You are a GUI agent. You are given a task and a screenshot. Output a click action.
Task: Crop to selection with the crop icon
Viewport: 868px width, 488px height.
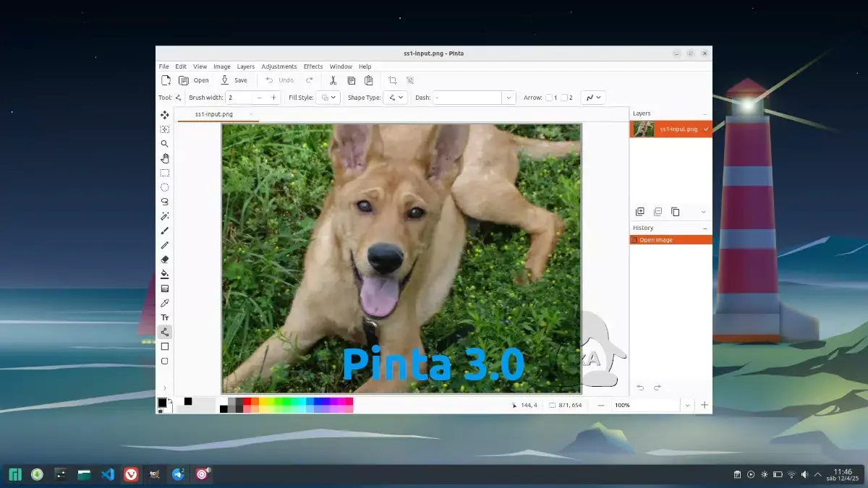[393, 80]
